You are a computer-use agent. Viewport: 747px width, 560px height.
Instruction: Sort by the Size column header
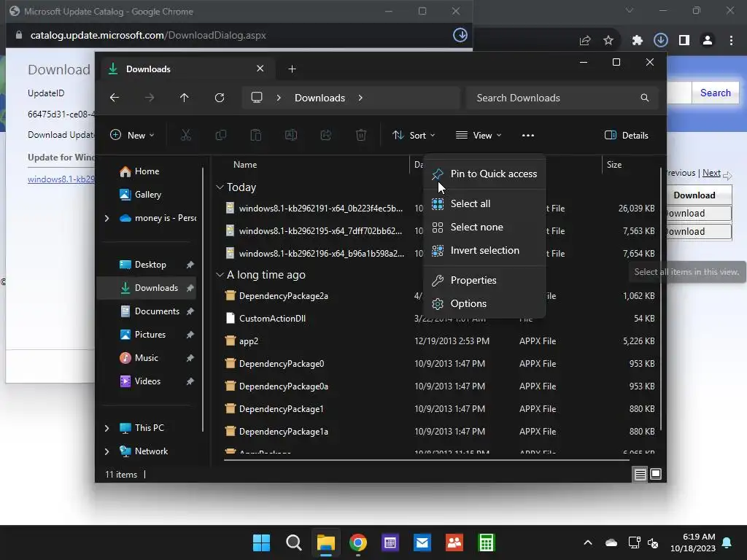(614, 165)
